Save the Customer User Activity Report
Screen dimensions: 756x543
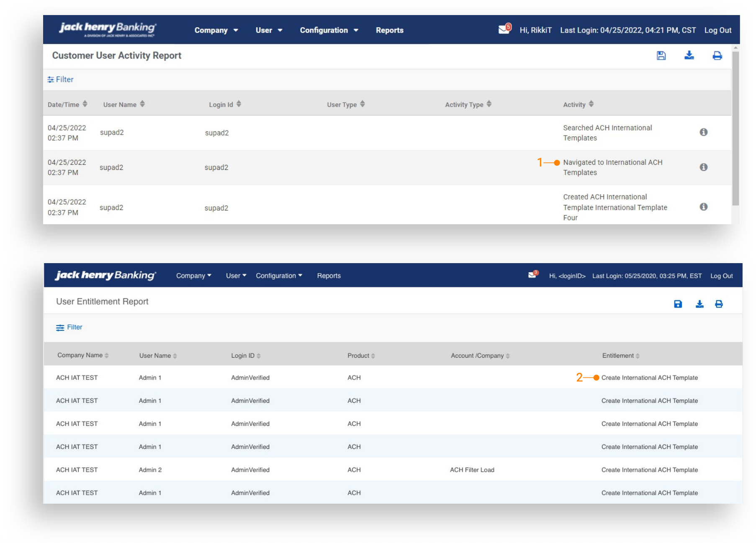click(x=661, y=56)
